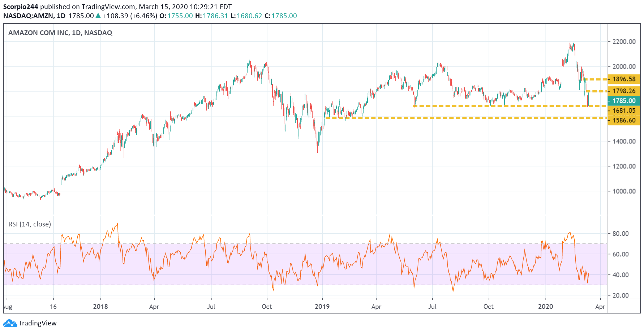Click the 1896.58 yellow price label
The height and width of the screenshot is (333, 644).
(624, 79)
